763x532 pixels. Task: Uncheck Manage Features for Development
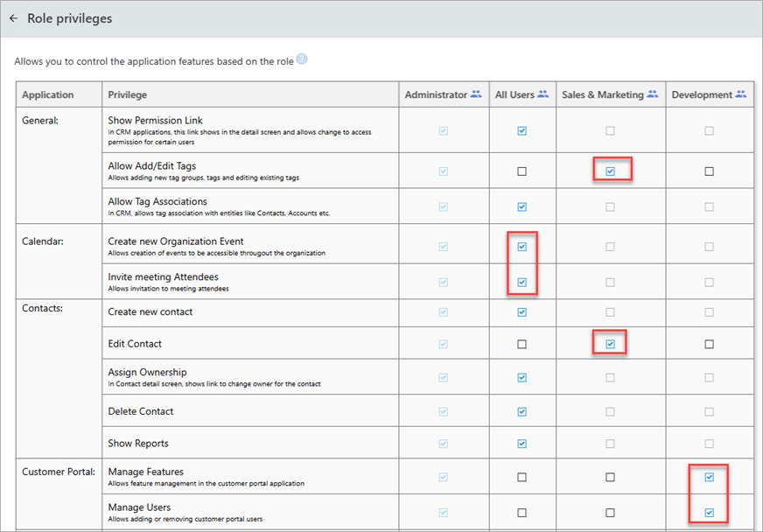point(710,477)
